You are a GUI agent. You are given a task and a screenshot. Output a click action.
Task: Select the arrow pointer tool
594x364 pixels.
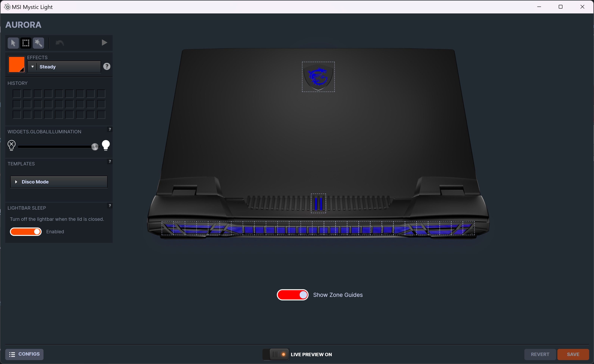point(13,43)
